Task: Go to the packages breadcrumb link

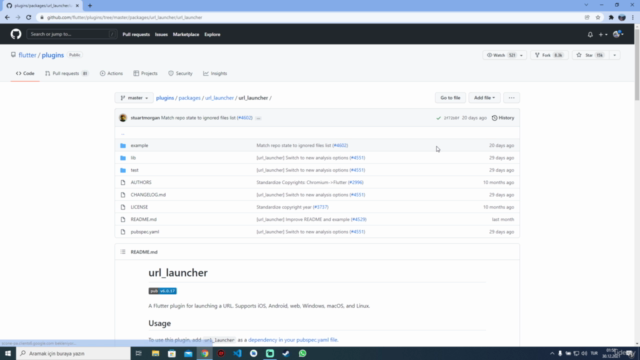Action: [189, 98]
